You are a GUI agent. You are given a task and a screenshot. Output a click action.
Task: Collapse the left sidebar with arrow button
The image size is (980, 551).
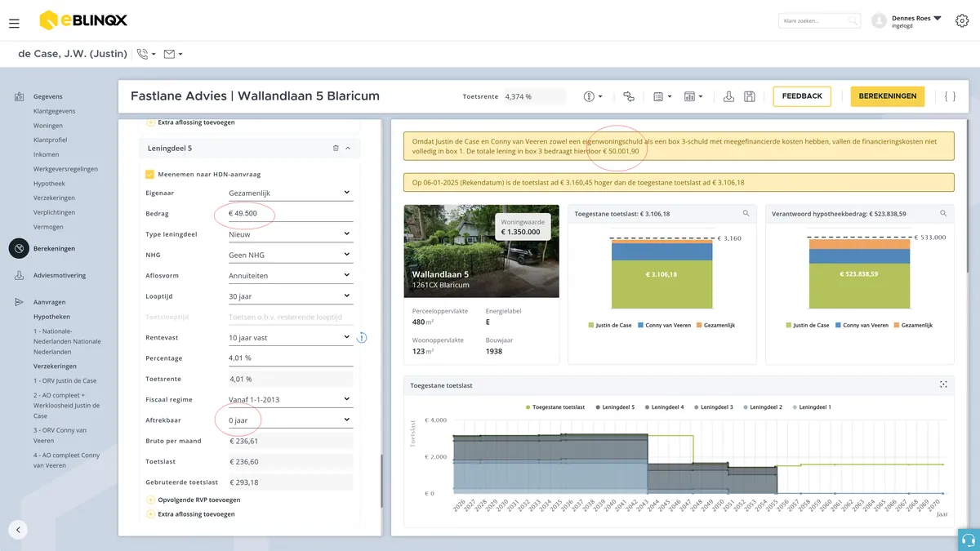pyautogui.click(x=19, y=529)
